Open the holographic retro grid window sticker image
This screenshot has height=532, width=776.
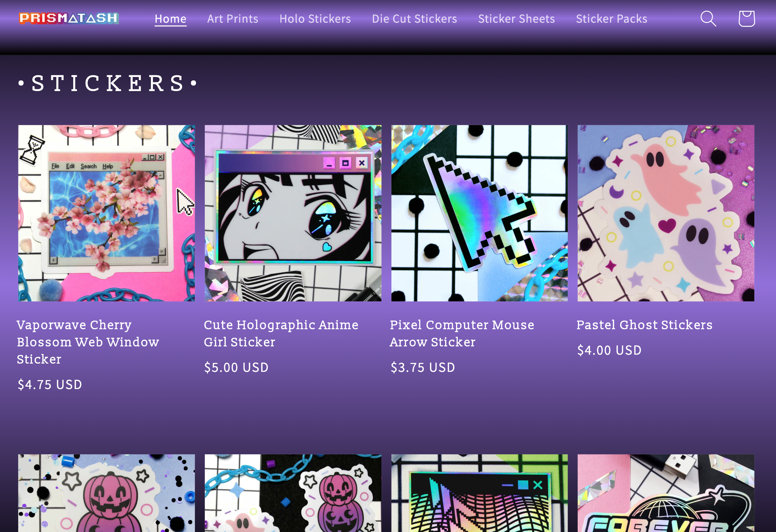479,493
